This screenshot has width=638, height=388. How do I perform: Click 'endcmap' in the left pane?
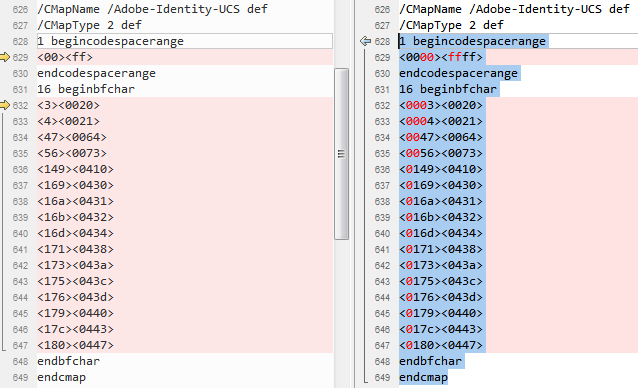tap(61, 377)
